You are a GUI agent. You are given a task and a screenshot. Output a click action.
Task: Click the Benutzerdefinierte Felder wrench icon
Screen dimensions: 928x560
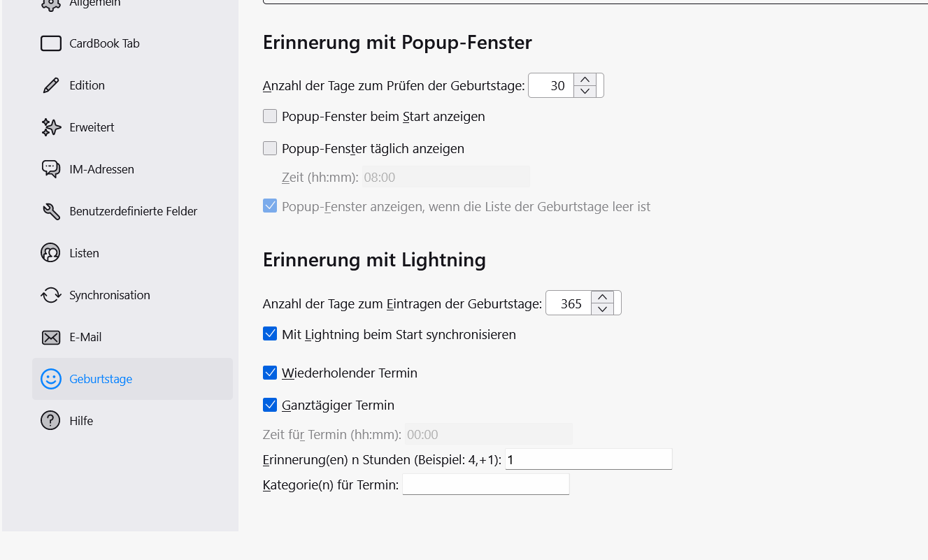click(x=51, y=211)
